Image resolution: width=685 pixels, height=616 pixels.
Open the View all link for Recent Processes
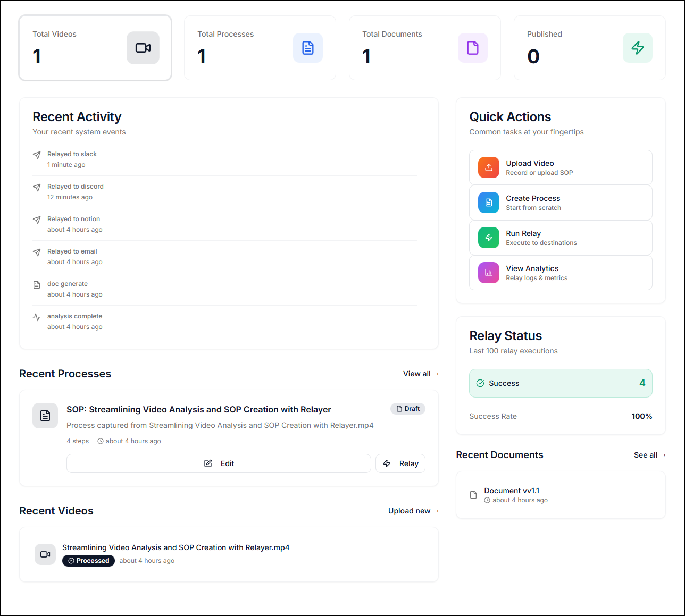(x=421, y=374)
